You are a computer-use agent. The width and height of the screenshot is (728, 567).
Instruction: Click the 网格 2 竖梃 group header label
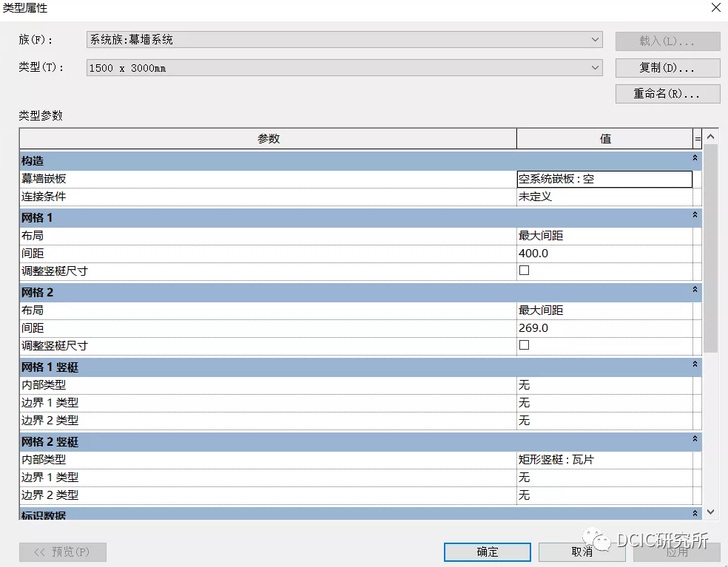click(50, 442)
